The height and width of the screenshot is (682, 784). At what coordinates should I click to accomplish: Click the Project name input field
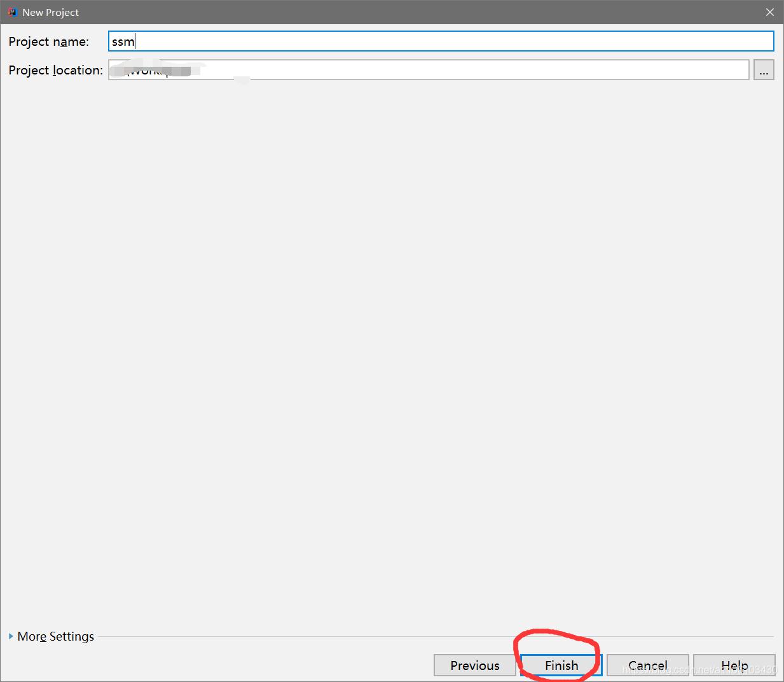pos(441,41)
